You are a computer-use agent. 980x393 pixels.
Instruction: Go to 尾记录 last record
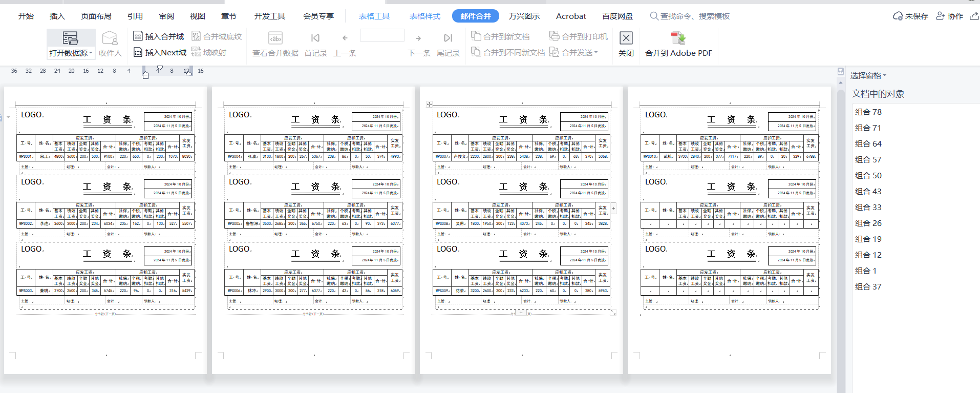(448, 38)
